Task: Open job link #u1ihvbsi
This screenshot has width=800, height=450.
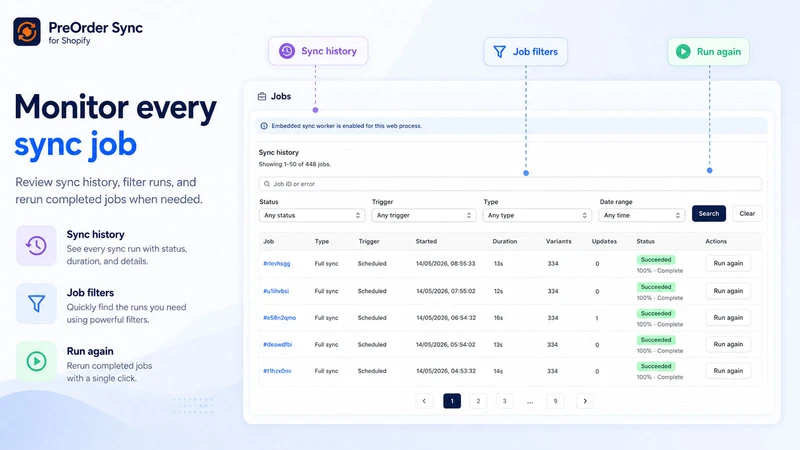Action: coord(276,291)
